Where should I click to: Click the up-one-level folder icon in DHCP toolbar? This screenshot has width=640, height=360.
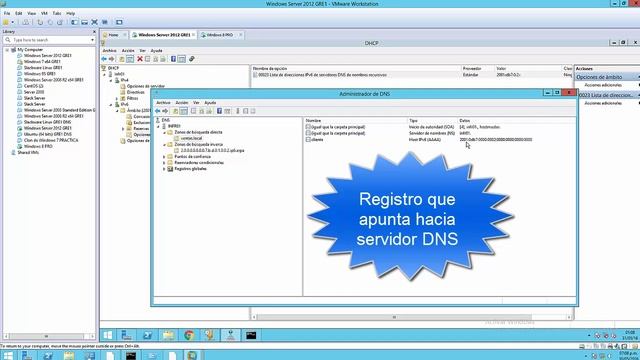[122, 59]
